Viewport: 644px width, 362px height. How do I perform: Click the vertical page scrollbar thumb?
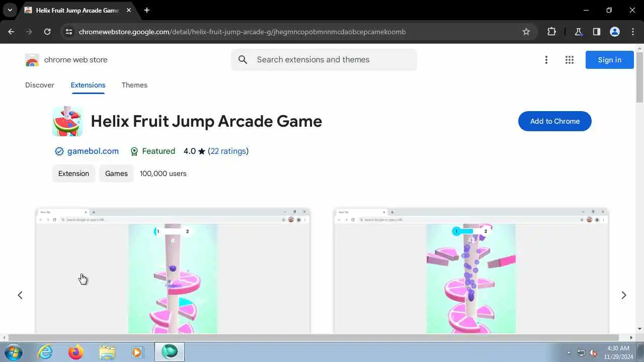click(x=639, y=76)
